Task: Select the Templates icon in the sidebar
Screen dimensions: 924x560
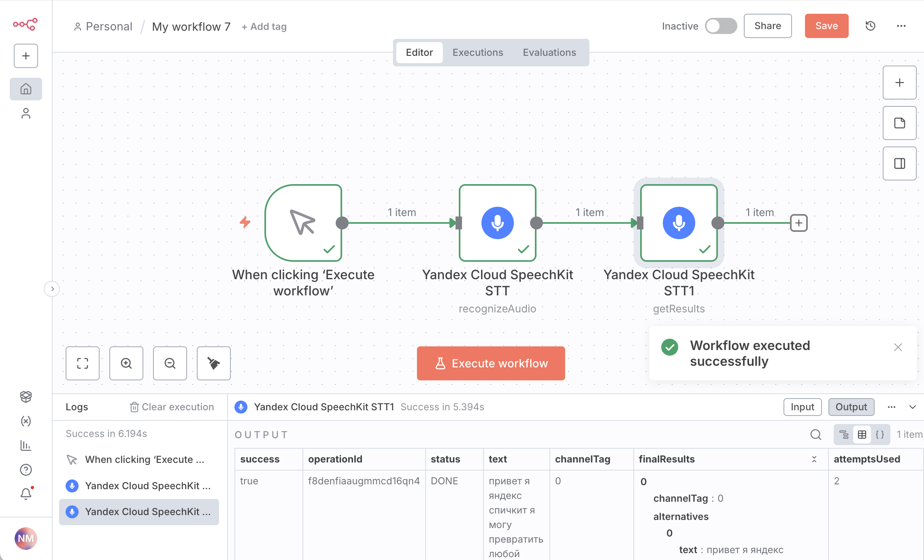Action: point(26,397)
